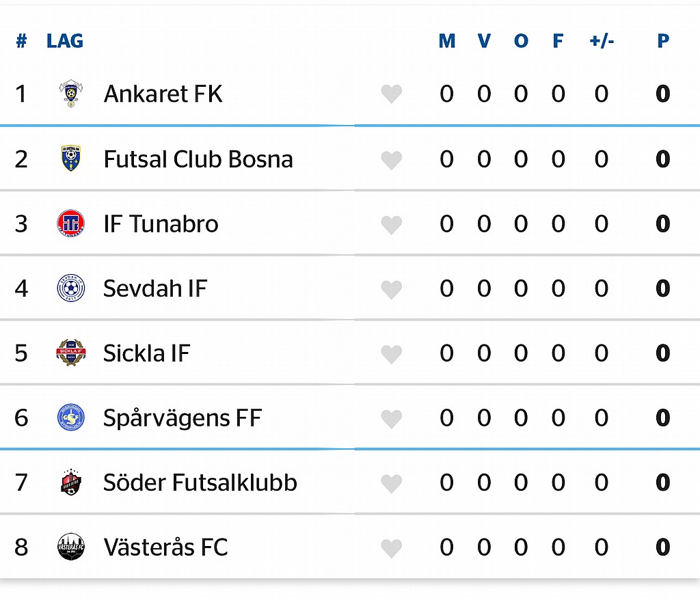The image size is (700, 598).
Task: Click the Söder Futsalklubb crest
Action: tap(71, 482)
